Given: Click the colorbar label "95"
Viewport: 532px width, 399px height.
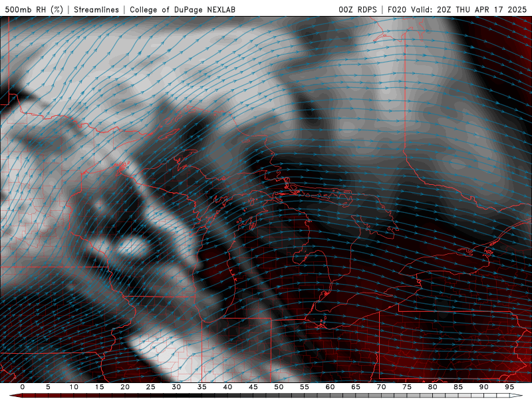Looking at the screenshot, I should pos(509,387).
